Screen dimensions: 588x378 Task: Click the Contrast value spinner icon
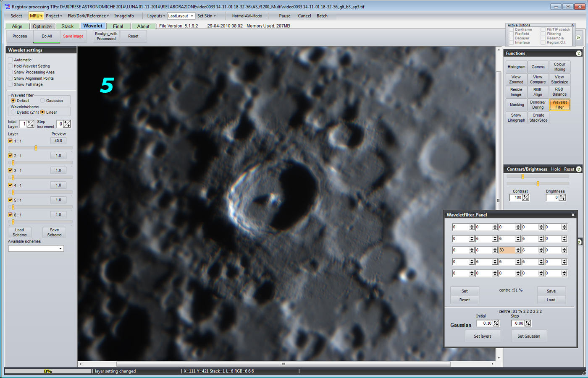point(525,198)
